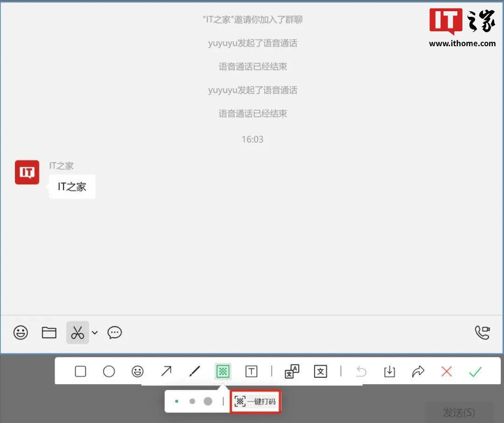Confirm the screenshot with green checkmark
The height and width of the screenshot is (423, 504).
(475, 371)
